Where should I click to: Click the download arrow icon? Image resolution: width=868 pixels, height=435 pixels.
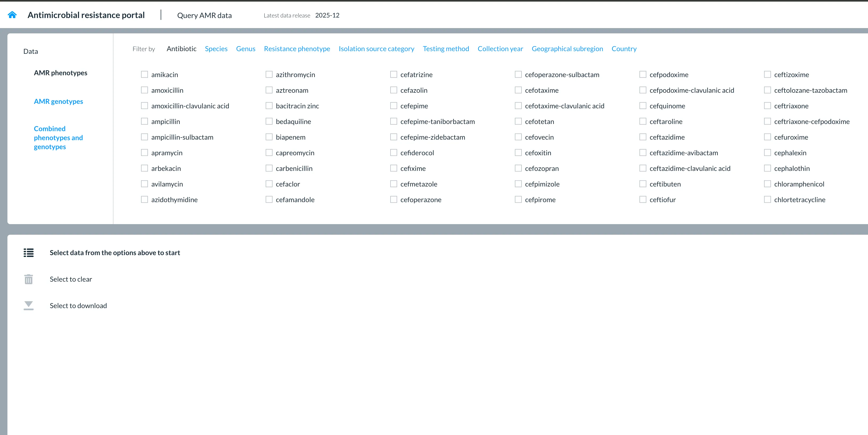tap(29, 305)
